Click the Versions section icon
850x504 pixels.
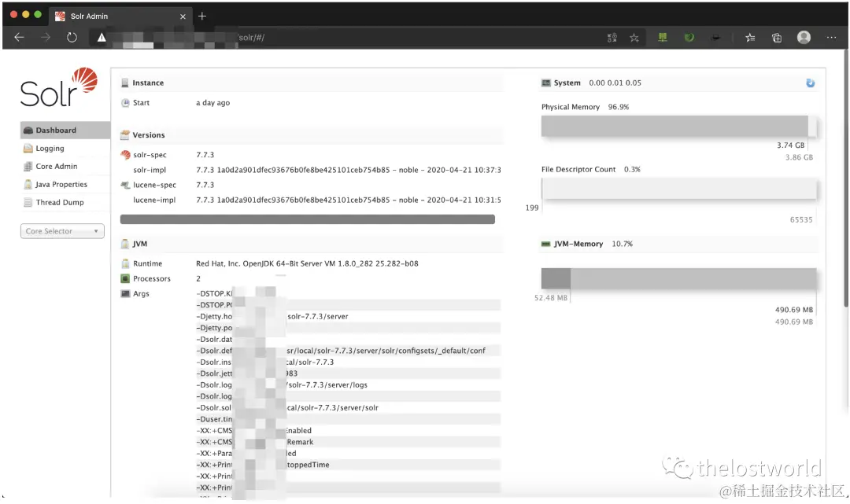[124, 134]
